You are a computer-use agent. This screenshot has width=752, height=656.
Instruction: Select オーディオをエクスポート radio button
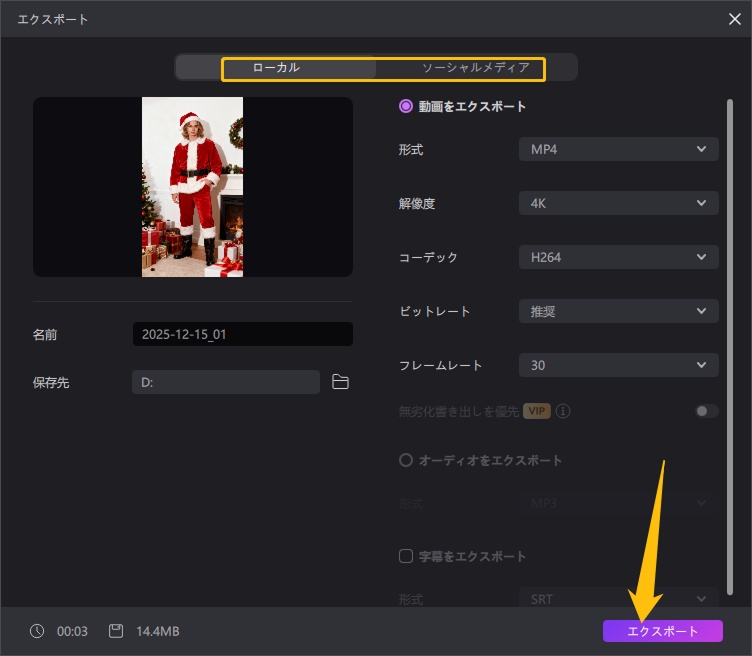coord(405,461)
